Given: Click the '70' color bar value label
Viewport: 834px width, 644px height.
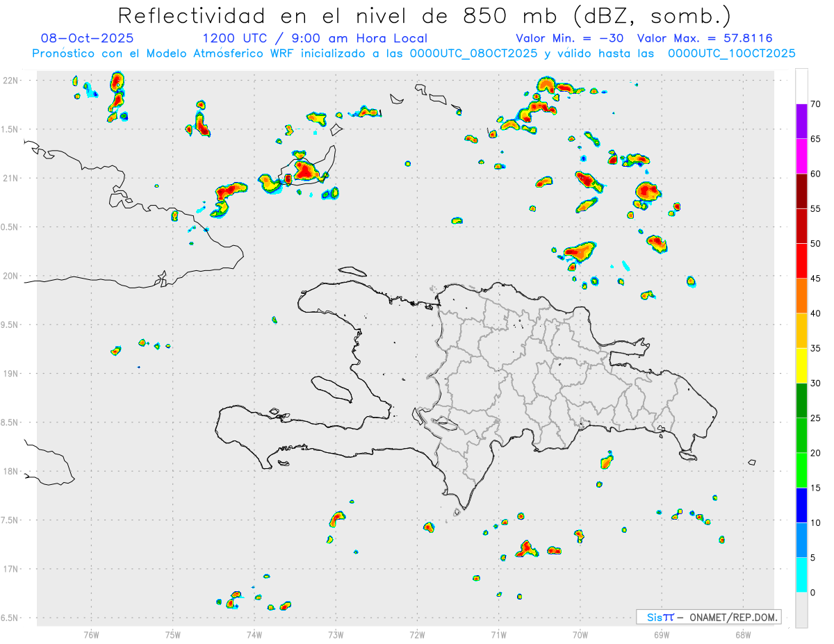Looking at the screenshot, I should pos(816,104).
